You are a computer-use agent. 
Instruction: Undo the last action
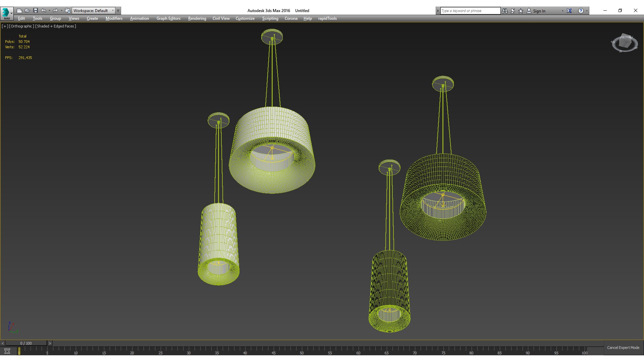coord(44,11)
